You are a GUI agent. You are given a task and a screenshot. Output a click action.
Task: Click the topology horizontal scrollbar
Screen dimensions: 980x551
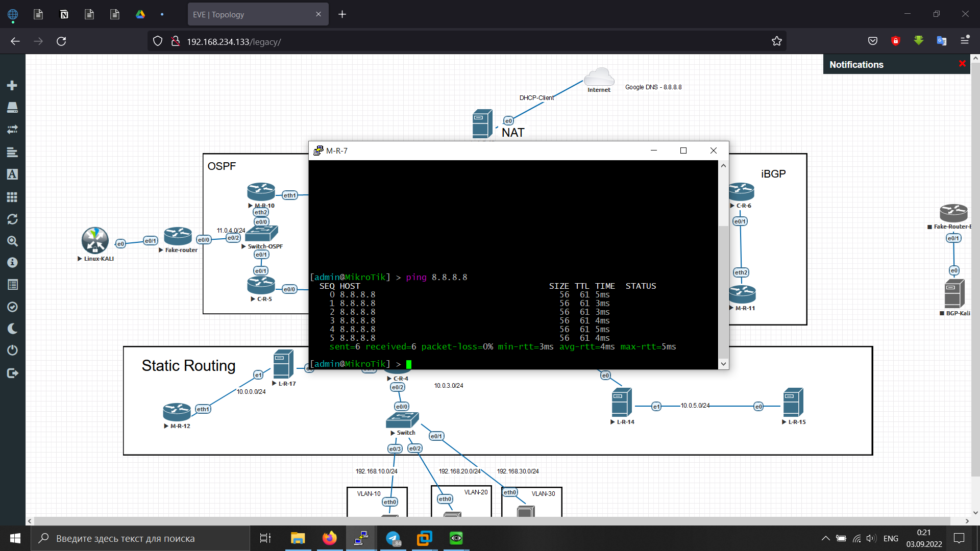pyautogui.click(x=492, y=521)
